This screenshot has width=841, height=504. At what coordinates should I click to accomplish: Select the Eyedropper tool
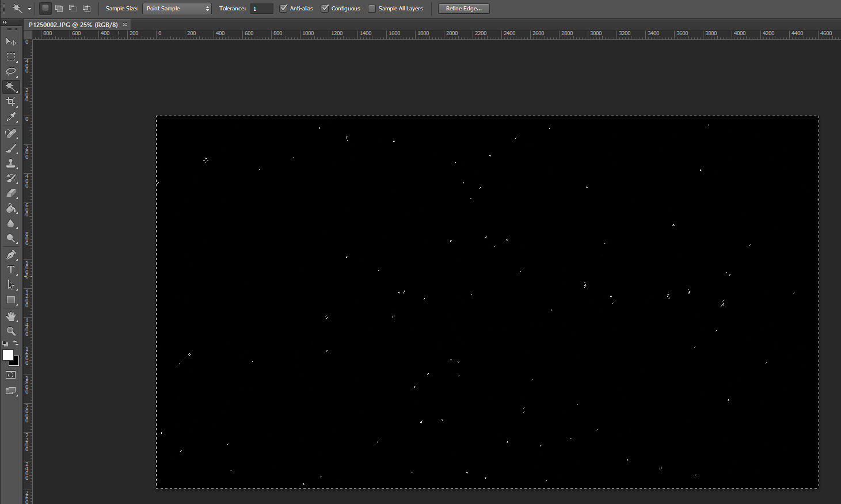[11, 117]
